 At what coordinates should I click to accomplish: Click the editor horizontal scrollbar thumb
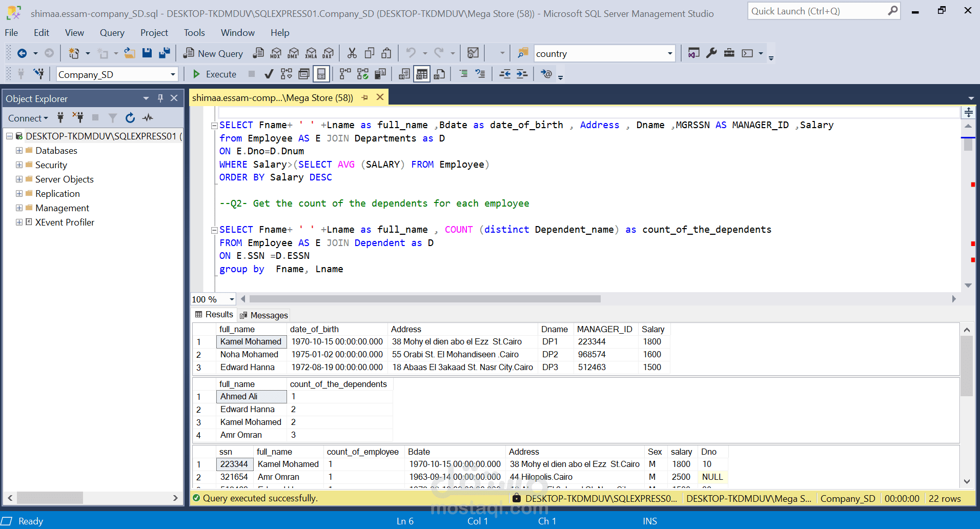click(424, 299)
